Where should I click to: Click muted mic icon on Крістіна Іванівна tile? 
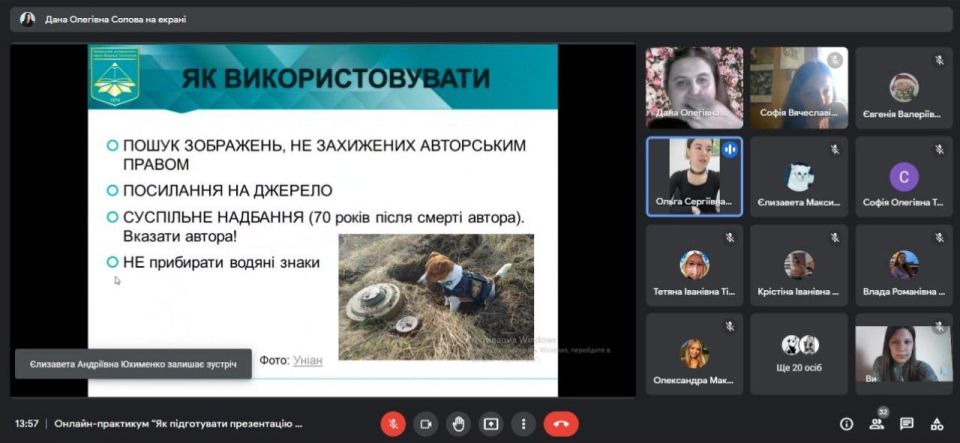click(834, 237)
